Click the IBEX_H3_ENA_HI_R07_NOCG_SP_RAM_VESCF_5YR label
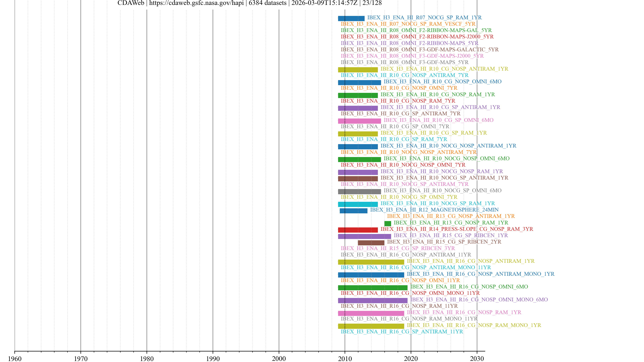The width and height of the screenshot is (644, 362). click(x=408, y=24)
